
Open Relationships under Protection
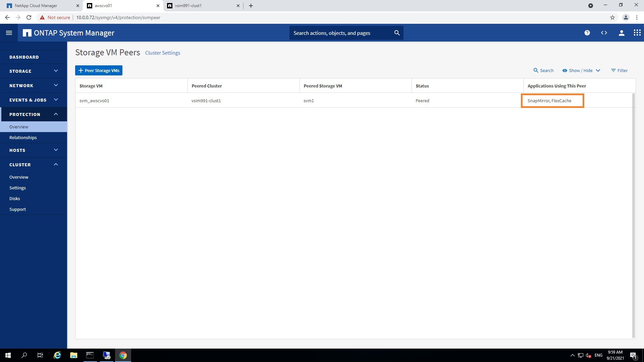click(x=23, y=137)
